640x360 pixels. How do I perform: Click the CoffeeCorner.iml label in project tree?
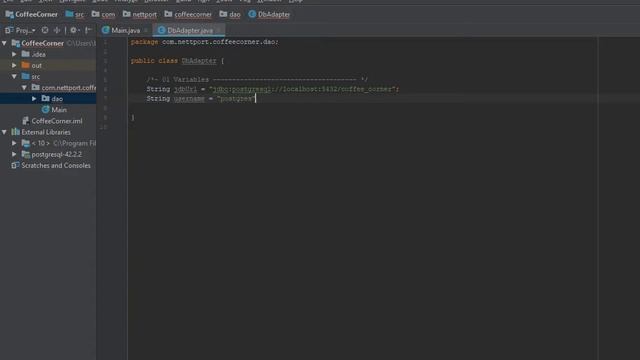[x=57, y=121]
